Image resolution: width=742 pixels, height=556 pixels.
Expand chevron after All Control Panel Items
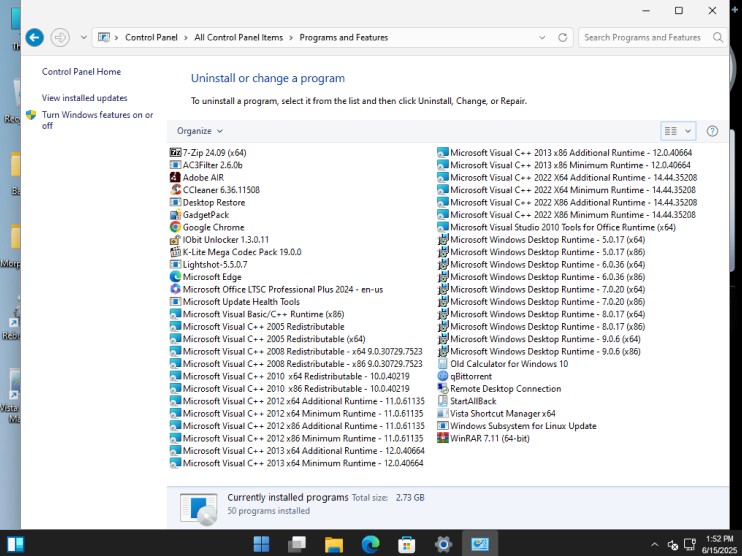pos(291,37)
